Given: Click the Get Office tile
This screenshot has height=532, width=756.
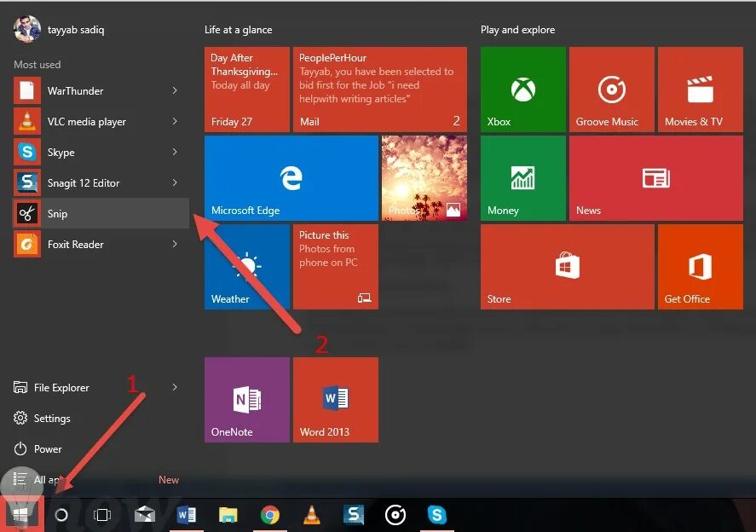Looking at the screenshot, I should coord(701,267).
